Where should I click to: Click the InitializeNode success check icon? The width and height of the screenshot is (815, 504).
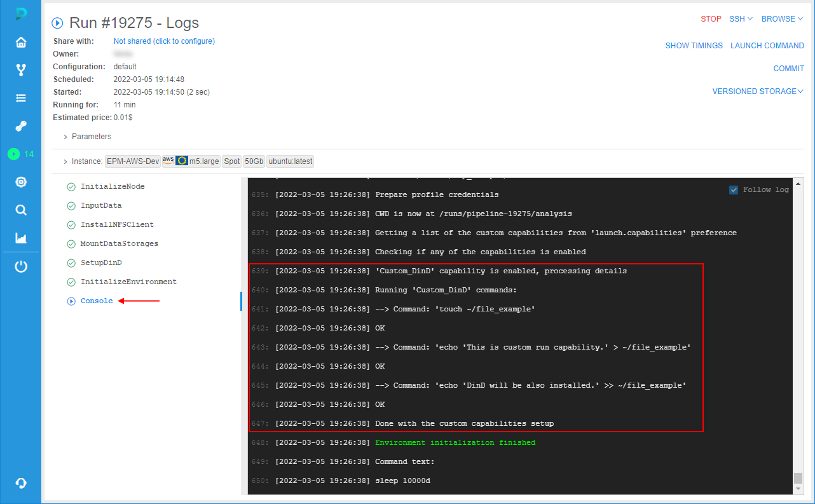click(71, 187)
